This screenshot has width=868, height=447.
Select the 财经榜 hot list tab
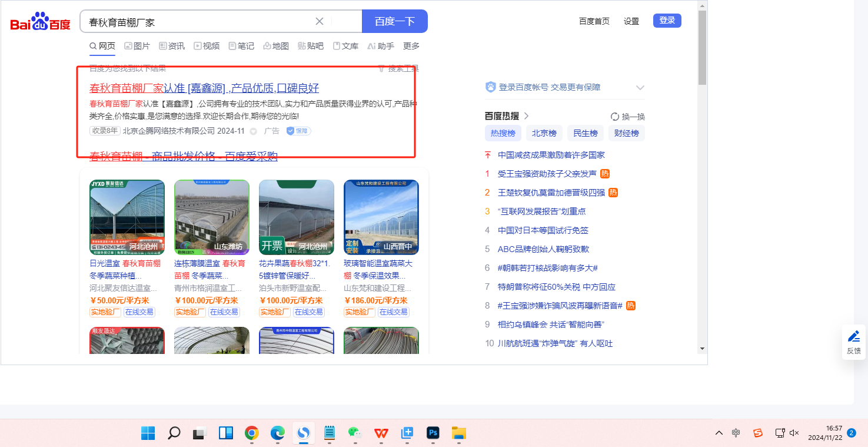(626, 133)
